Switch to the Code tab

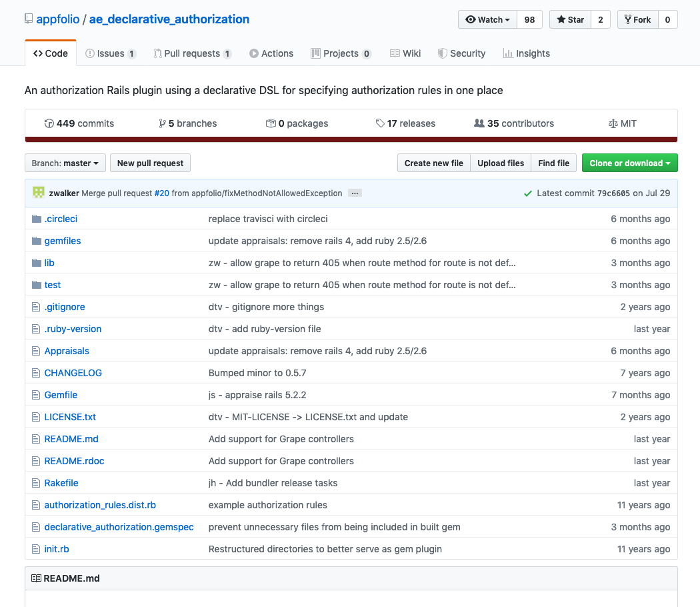(x=51, y=53)
